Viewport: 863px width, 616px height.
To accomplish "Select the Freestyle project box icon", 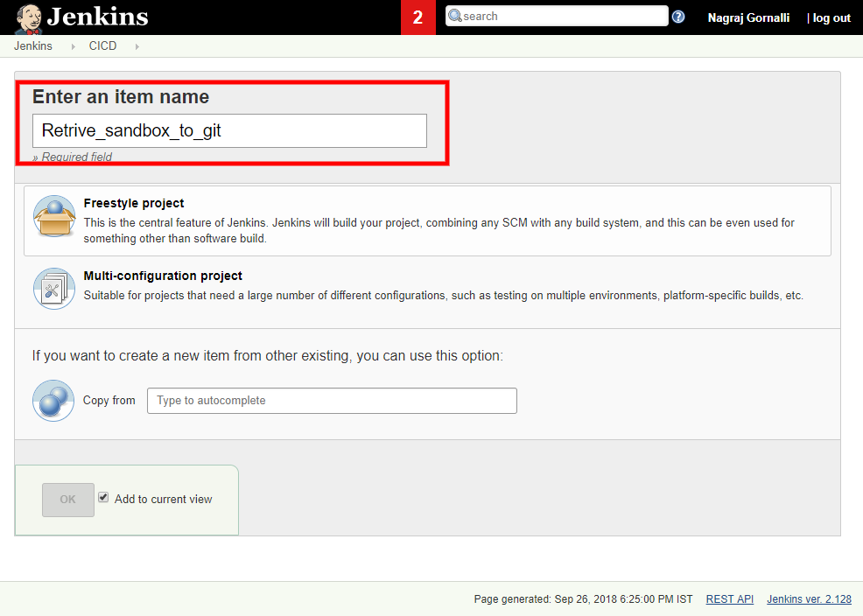I will [x=54, y=216].
